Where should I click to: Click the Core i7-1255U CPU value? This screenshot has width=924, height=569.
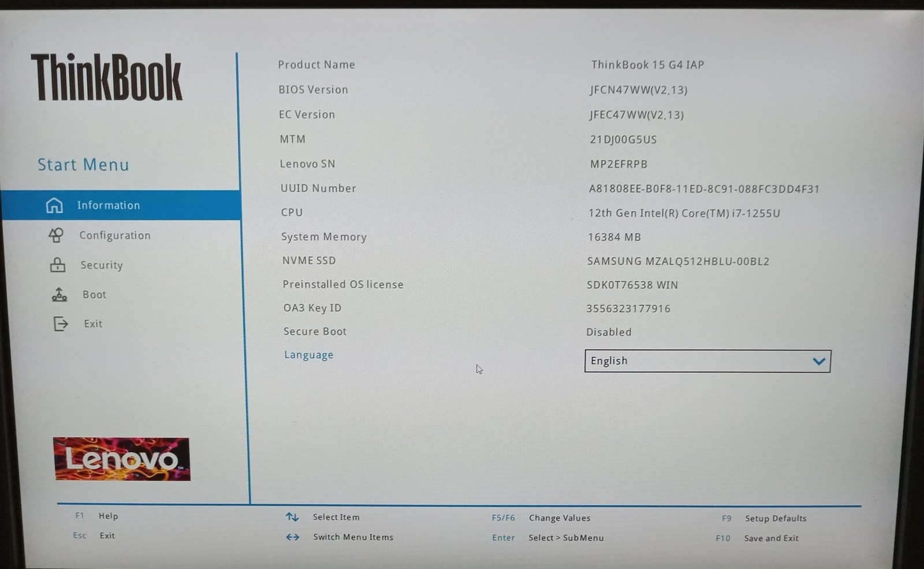(x=684, y=213)
